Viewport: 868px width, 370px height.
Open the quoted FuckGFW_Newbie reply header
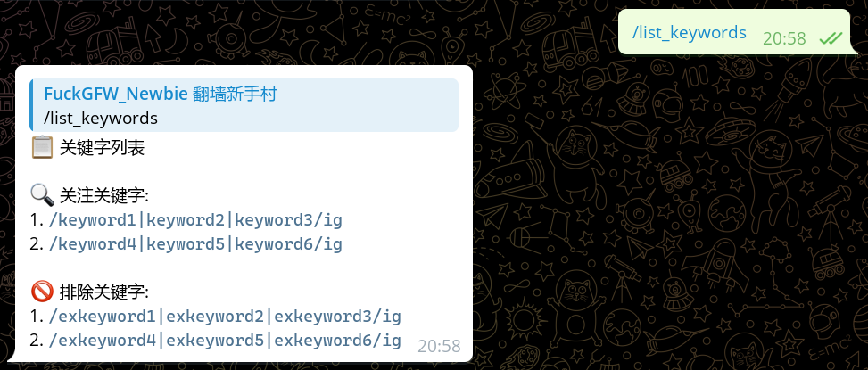click(161, 94)
